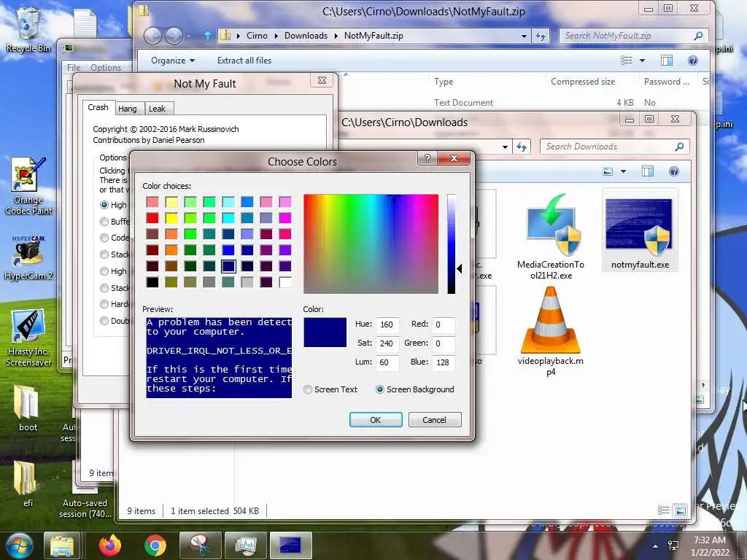
Task: Select the Code overwrite radio option
Action: point(104,238)
